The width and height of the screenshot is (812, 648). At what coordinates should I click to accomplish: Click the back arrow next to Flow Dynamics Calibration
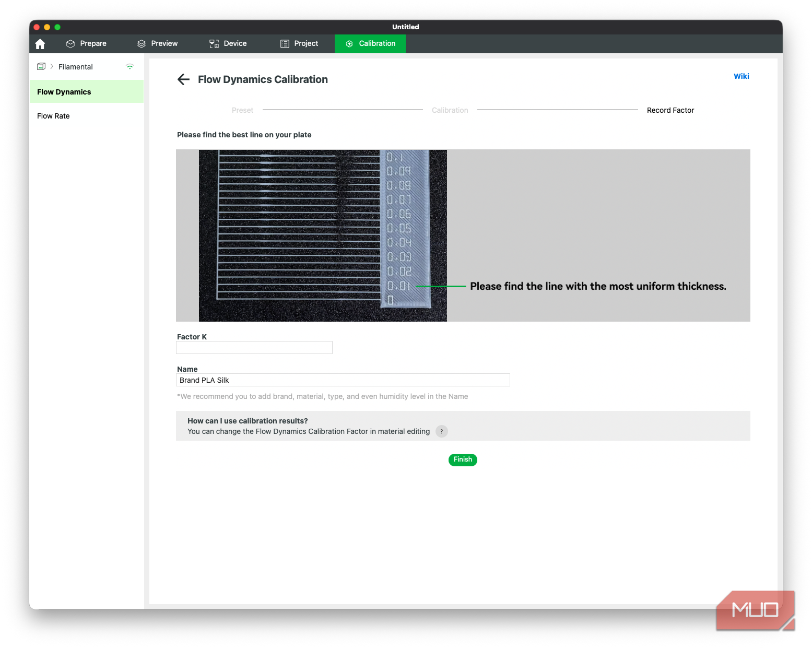(x=183, y=79)
